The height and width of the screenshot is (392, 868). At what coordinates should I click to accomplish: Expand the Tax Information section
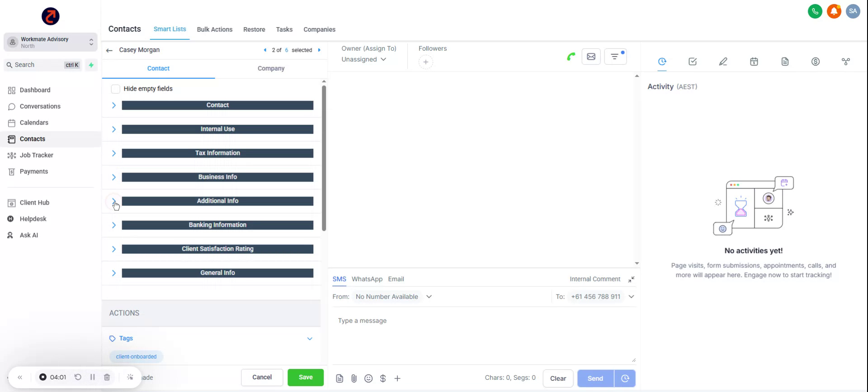pos(114,153)
